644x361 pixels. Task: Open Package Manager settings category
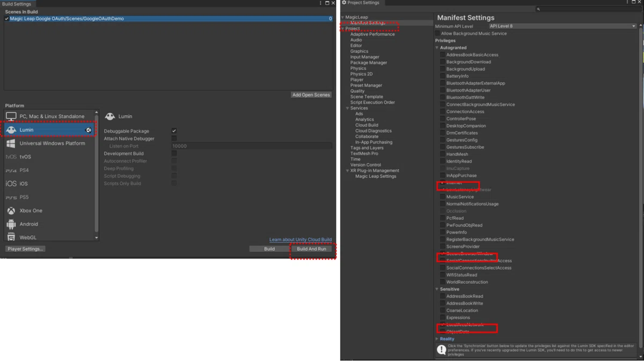point(369,62)
